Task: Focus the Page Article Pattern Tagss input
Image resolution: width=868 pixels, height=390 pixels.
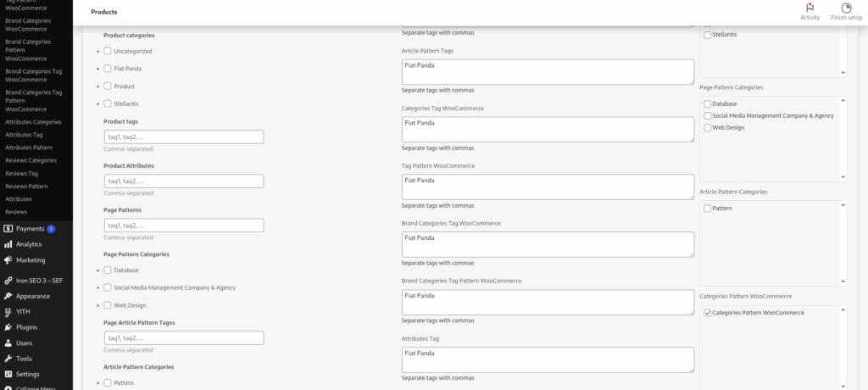Action: pos(184,338)
